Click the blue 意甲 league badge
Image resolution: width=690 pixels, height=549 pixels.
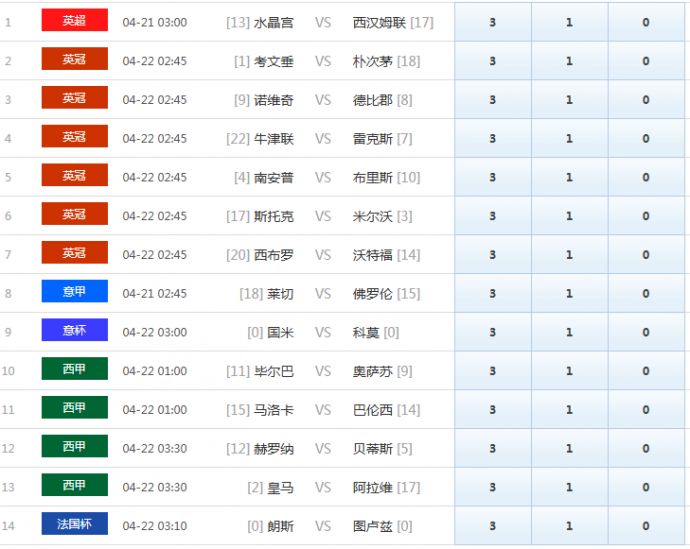[74, 292]
